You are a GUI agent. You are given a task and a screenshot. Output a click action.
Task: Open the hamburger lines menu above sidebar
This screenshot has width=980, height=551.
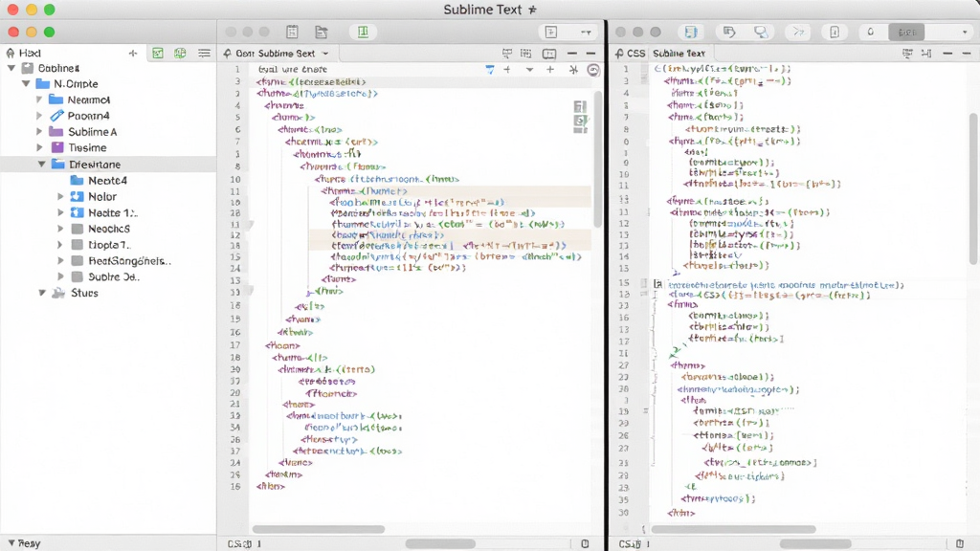pos(204,54)
